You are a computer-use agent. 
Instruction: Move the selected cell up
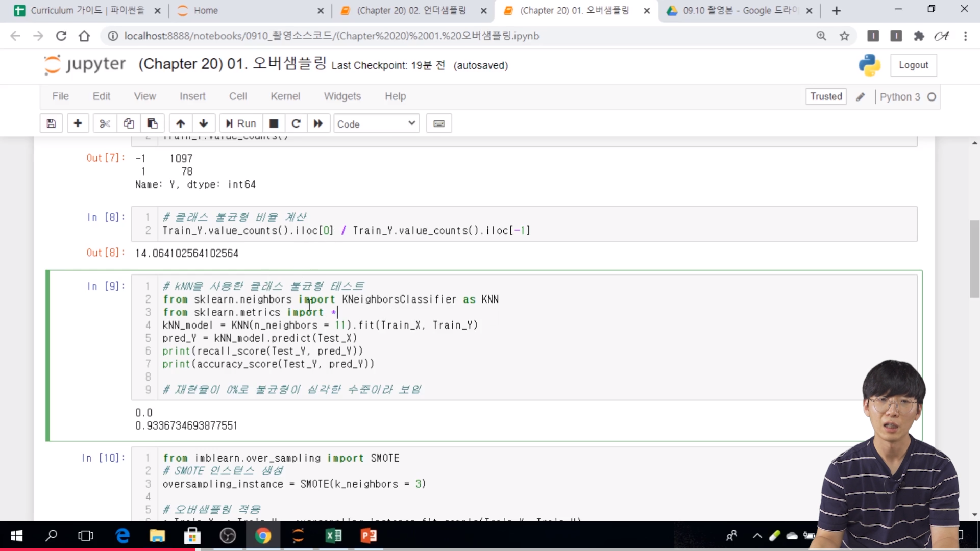click(181, 123)
